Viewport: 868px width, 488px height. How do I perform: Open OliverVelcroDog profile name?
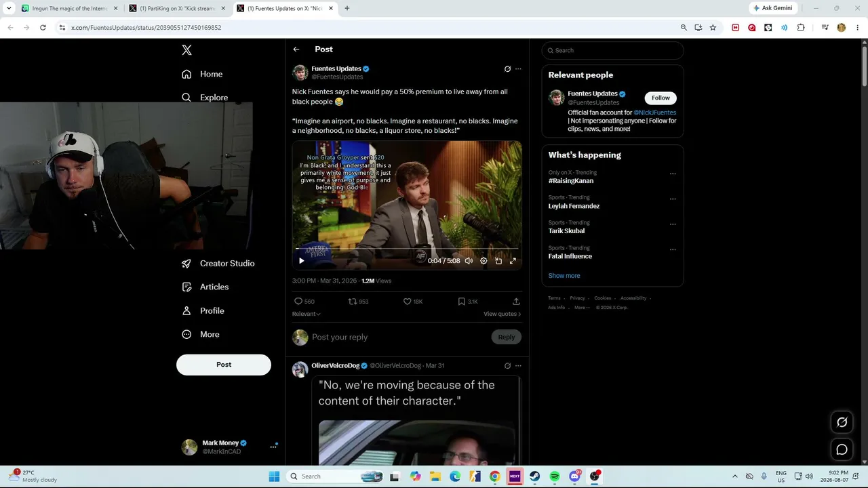pyautogui.click(x=336, y=366)
